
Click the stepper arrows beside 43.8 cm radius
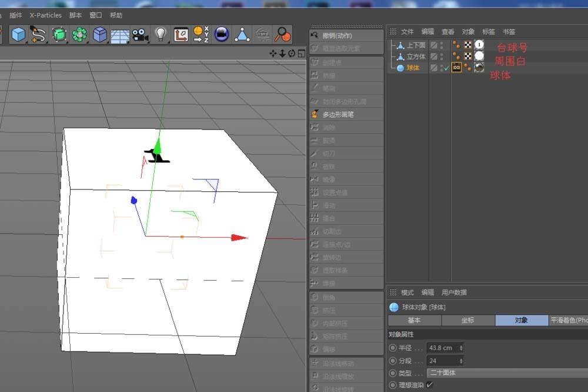click(461, 348)
